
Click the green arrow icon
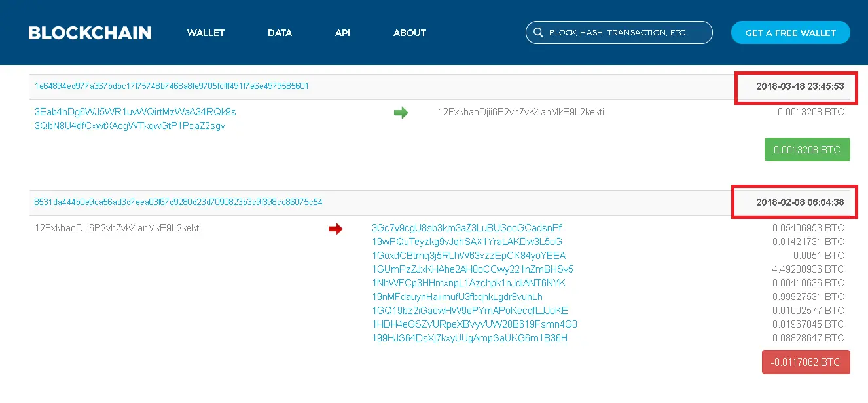pos(401,113)
